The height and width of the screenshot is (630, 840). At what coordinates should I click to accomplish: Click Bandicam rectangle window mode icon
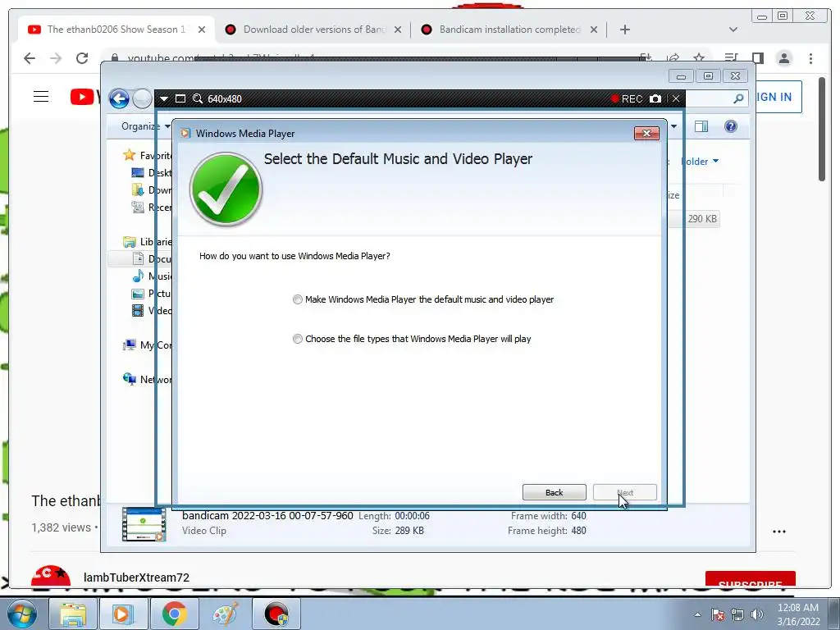coord(180,98)
